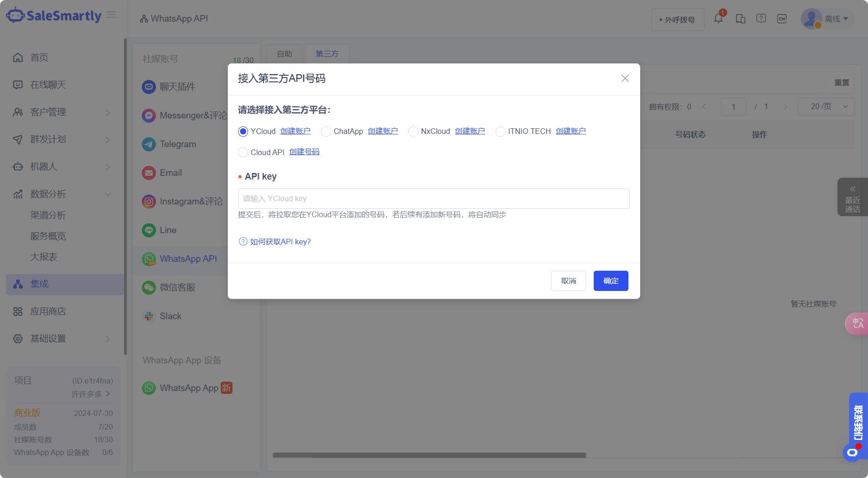Open WhatsApp App device entry
This screenshot has height=478, width=868.
[187, 388]
